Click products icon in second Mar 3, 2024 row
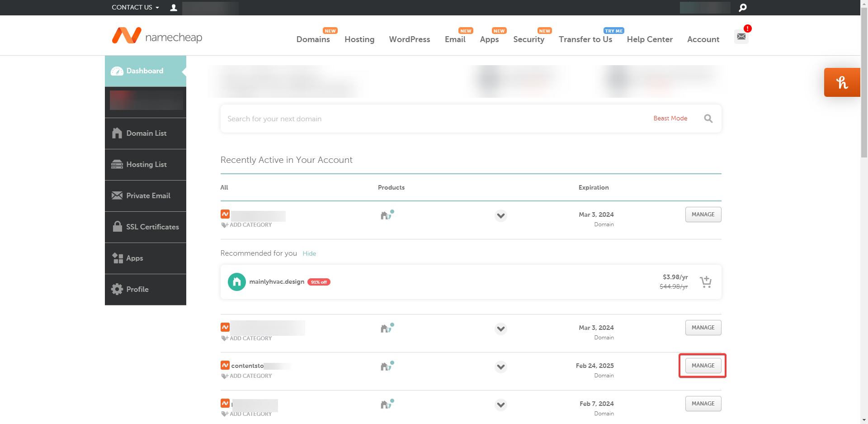Viewport: 868px width, 424px height. click(x=387, y=328)
